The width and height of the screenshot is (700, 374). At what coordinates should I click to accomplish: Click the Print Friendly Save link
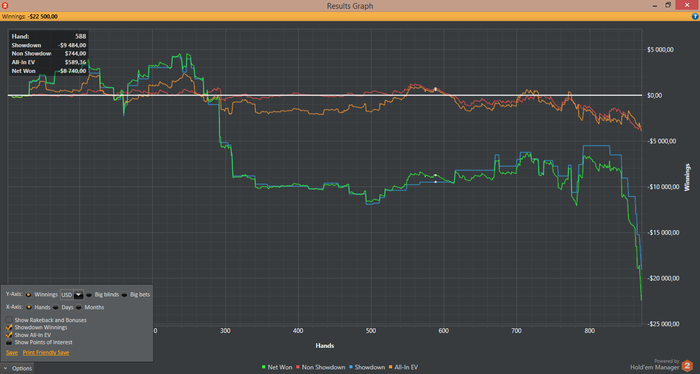(46, 353)
